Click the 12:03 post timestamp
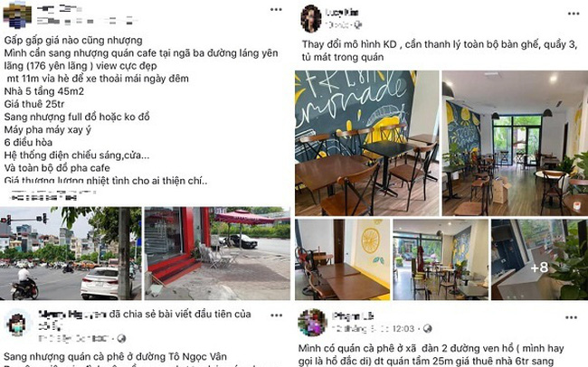The image size is (588, 367). click(x=403, y=329)
